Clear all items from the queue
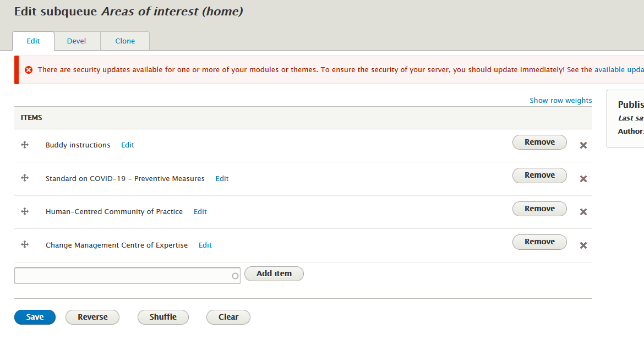 tap(228, 317)
